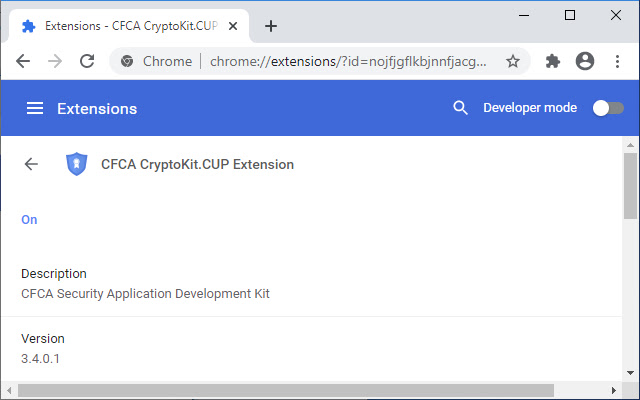Reload the extensions page
Viewport: 640px width, 400px height.
(x=87, y=61)
